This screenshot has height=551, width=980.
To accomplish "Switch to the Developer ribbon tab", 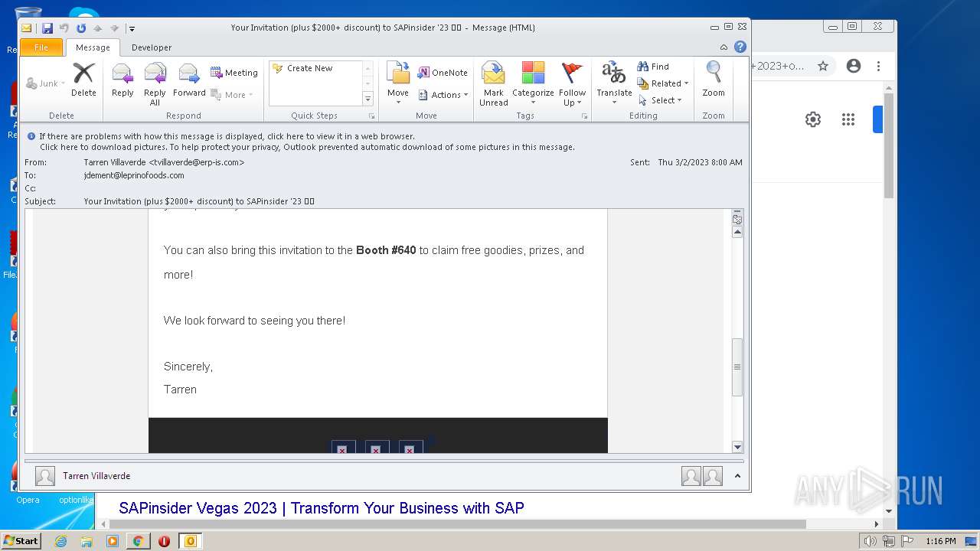I will (152, 47).
